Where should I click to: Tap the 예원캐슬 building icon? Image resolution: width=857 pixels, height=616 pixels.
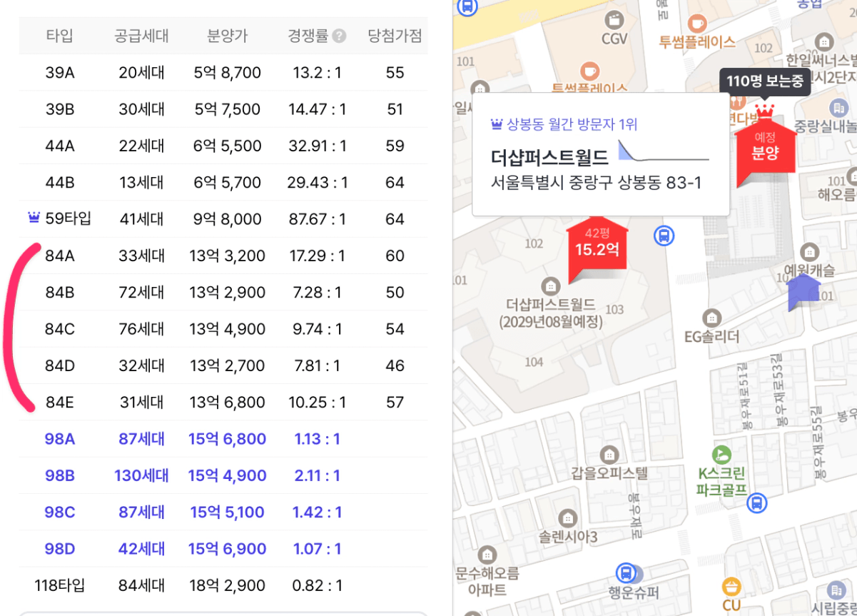click(x=809, y=251)
